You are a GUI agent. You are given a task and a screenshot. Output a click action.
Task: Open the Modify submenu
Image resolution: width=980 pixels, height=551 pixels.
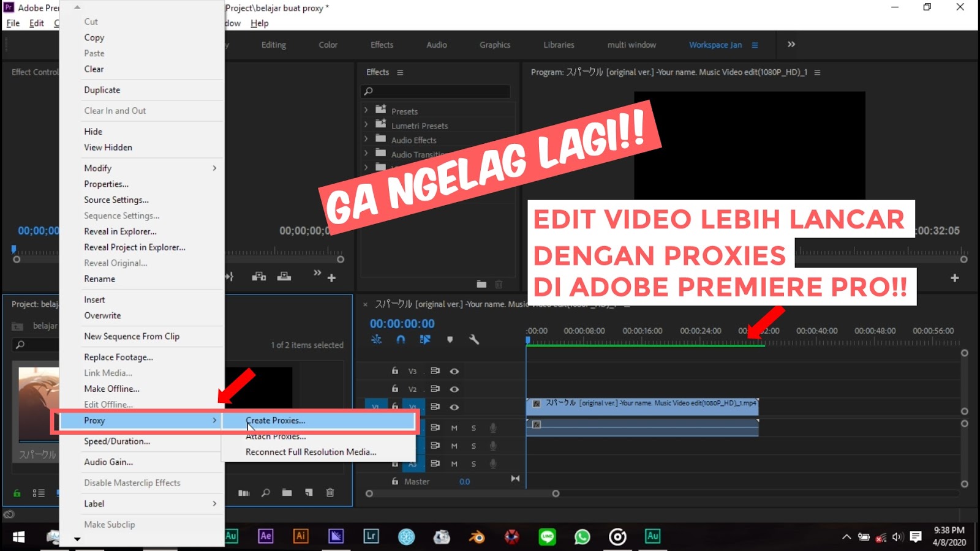[142, 168]
